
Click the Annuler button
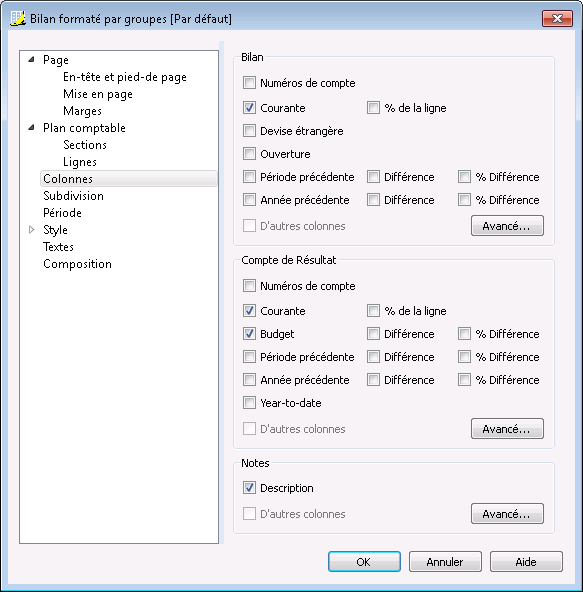coord(445,561)
